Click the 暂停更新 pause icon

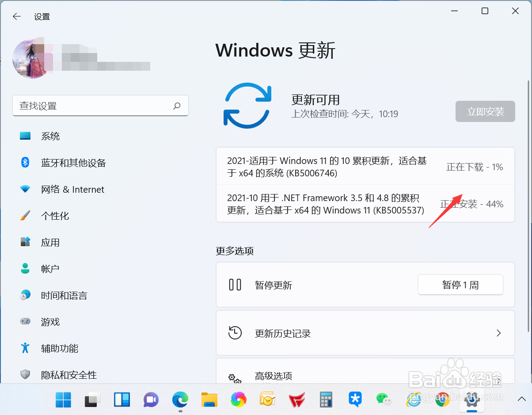click(x=235, y=285)
